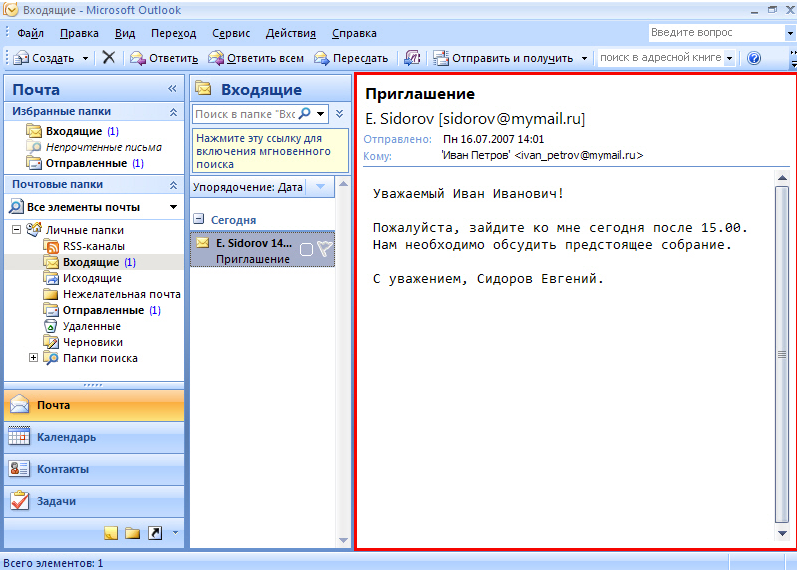
Task: Open the Справка menu
Action: click(354, 34)
